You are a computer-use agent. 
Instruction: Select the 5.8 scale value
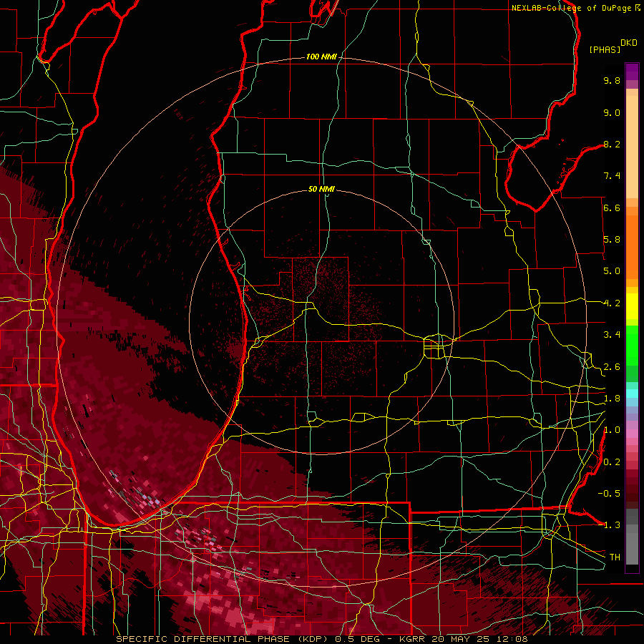[x=612, y=240]
